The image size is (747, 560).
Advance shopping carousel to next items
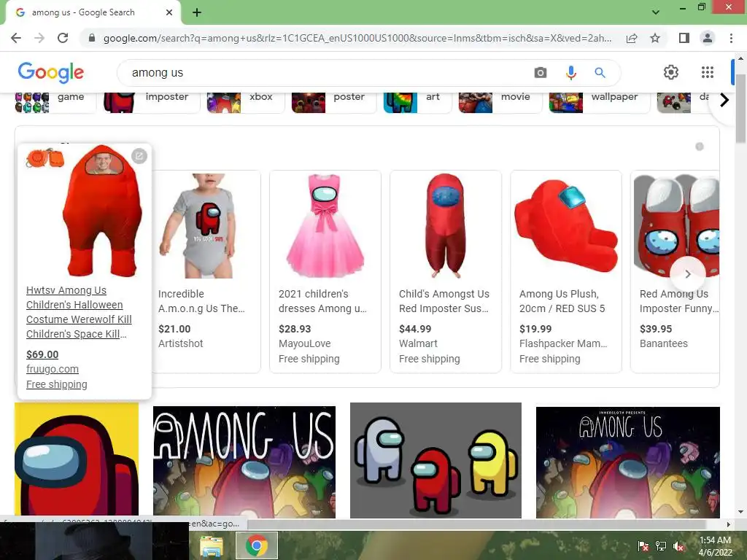coord(687,274)
